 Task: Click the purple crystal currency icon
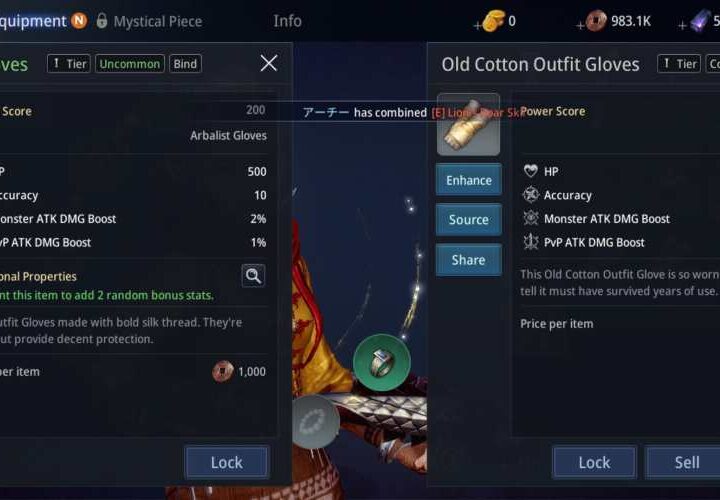700,21
